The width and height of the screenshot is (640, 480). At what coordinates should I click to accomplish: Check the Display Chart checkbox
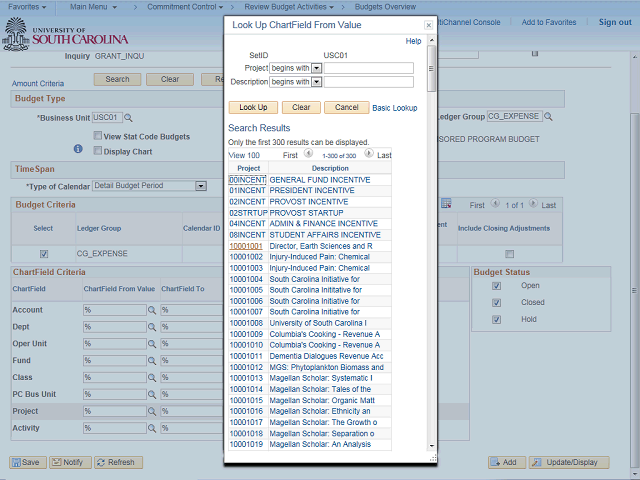pyautogui.click(x=97, y=151)
